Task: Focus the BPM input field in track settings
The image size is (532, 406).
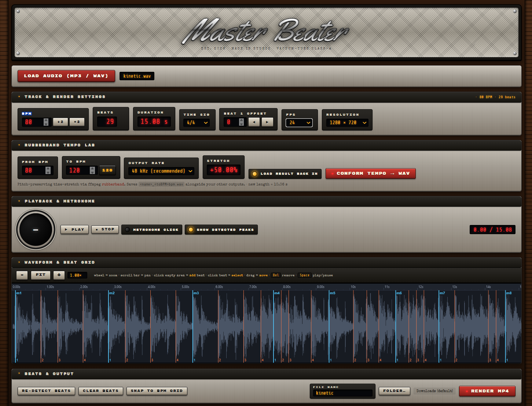Action: point(36,122)
